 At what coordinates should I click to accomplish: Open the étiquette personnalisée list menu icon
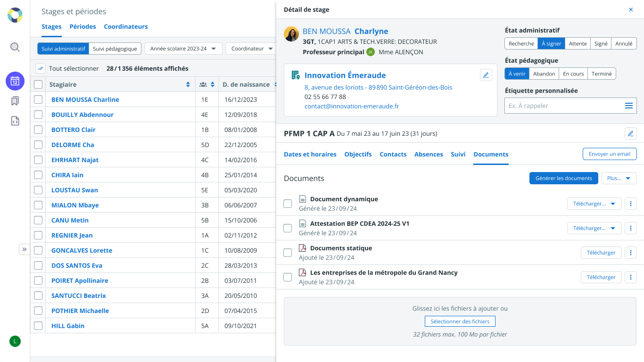click(x=628, y=106)
